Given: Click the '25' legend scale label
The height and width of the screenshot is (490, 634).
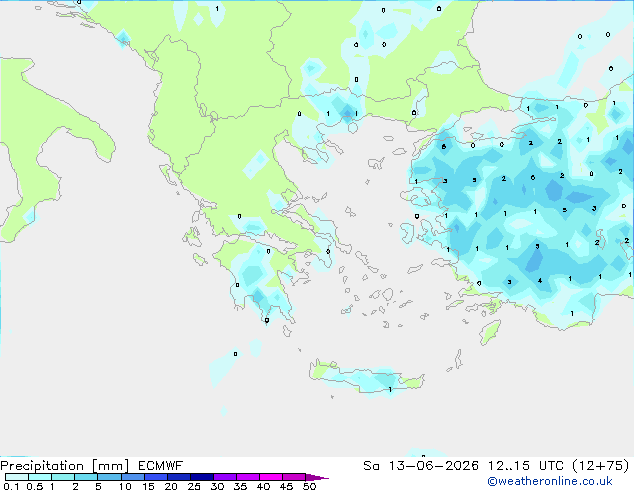Looking at the screenshot, I should point(194,486).
